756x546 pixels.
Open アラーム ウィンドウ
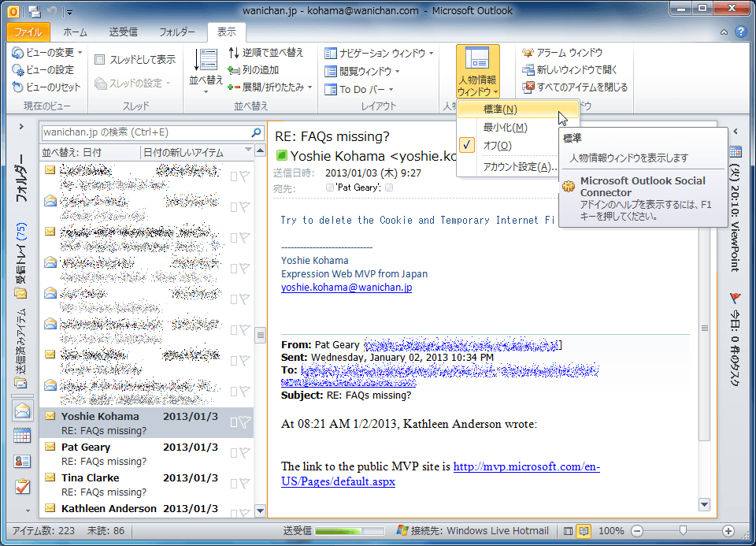(562, 53)
